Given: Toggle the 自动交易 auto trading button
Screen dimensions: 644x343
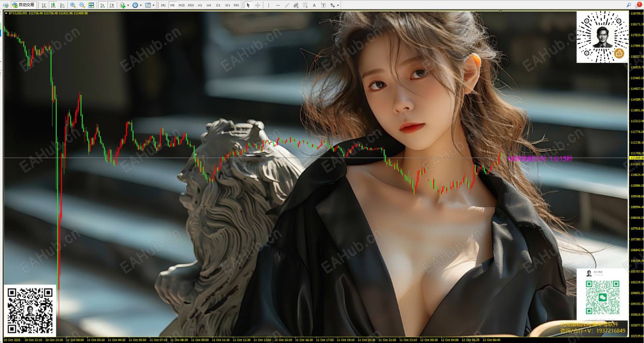Looking at the screenshot, I should click(x=23, y=5).
